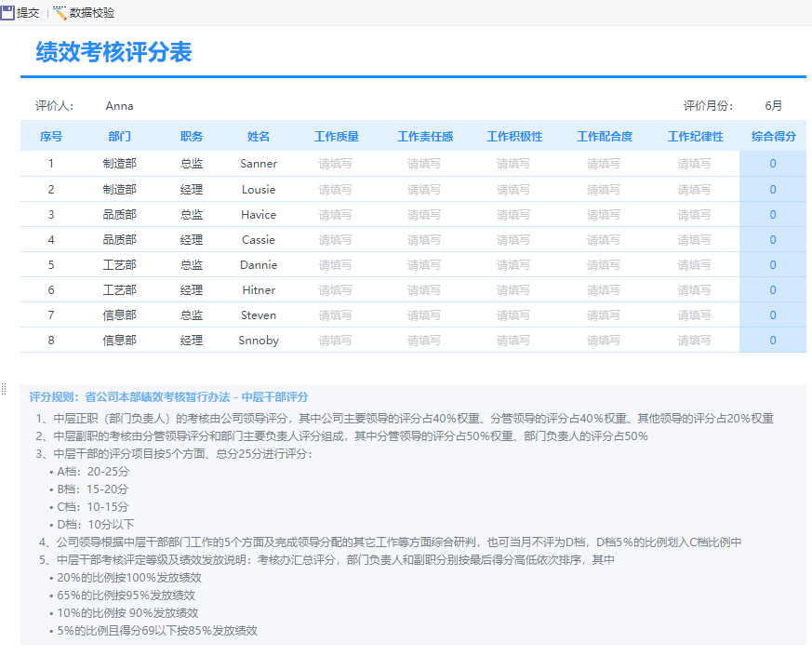
Task: Select 工作纪律性 input for Snnoby
Action: pyautogui.click(x=694, y=341)
